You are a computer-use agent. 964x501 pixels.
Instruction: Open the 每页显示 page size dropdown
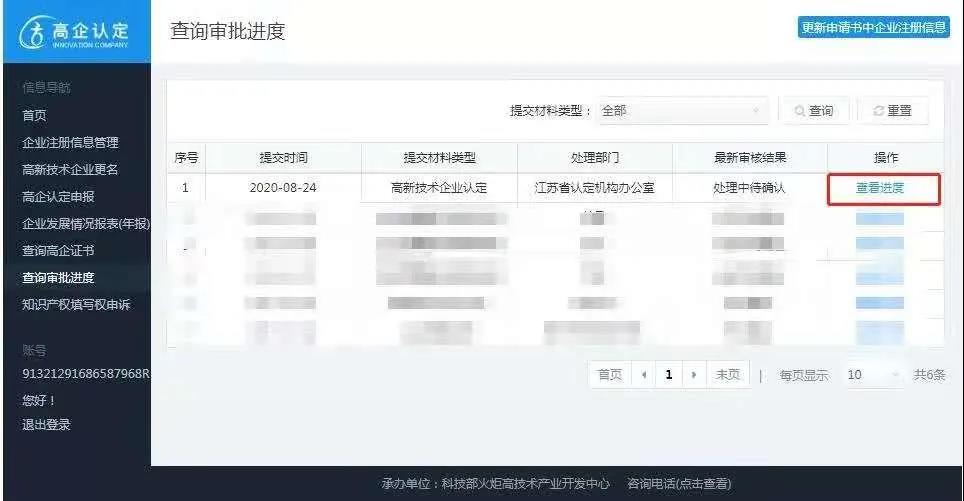click(x=871, y=375)
